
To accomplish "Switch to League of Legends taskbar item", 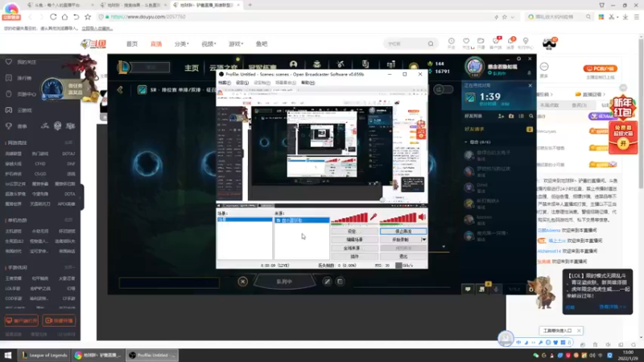I will tap(44, 355).
